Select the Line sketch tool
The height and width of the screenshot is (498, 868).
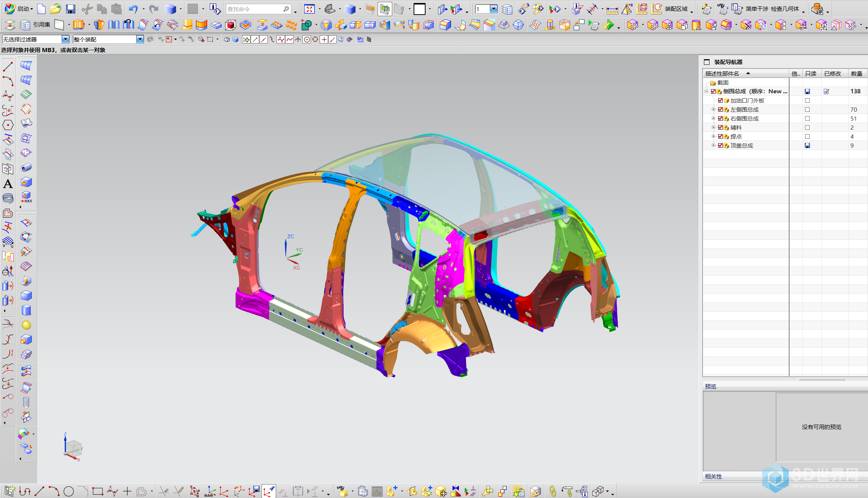point(8,67)
